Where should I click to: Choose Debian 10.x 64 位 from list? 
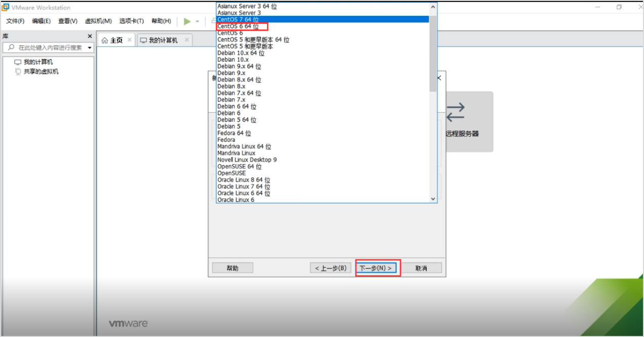click(x=323, y=53)
